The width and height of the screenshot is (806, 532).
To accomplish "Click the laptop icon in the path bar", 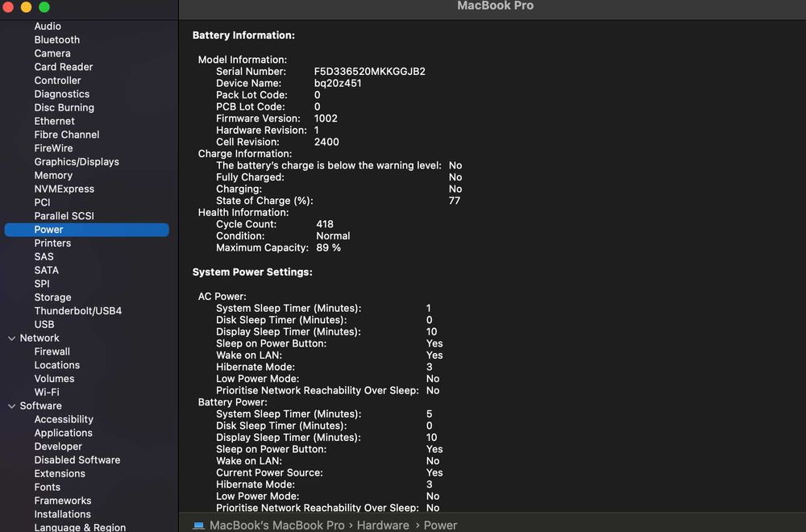I will point(199,526).
